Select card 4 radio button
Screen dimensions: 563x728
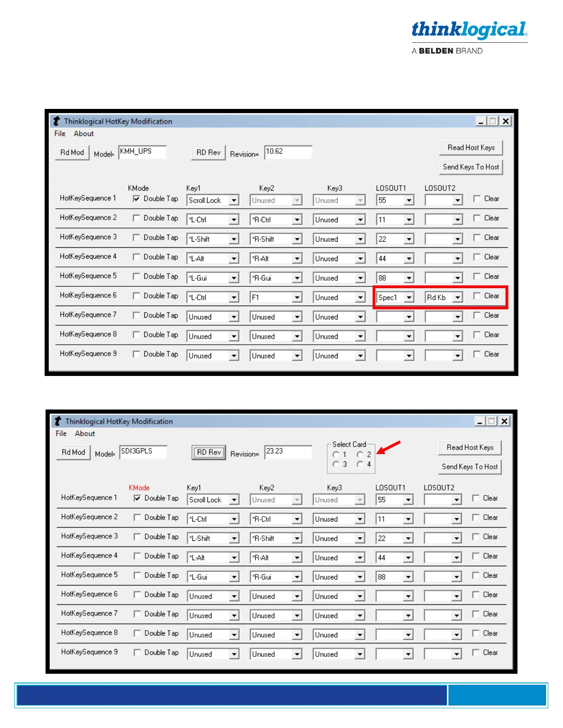[360, 464]
